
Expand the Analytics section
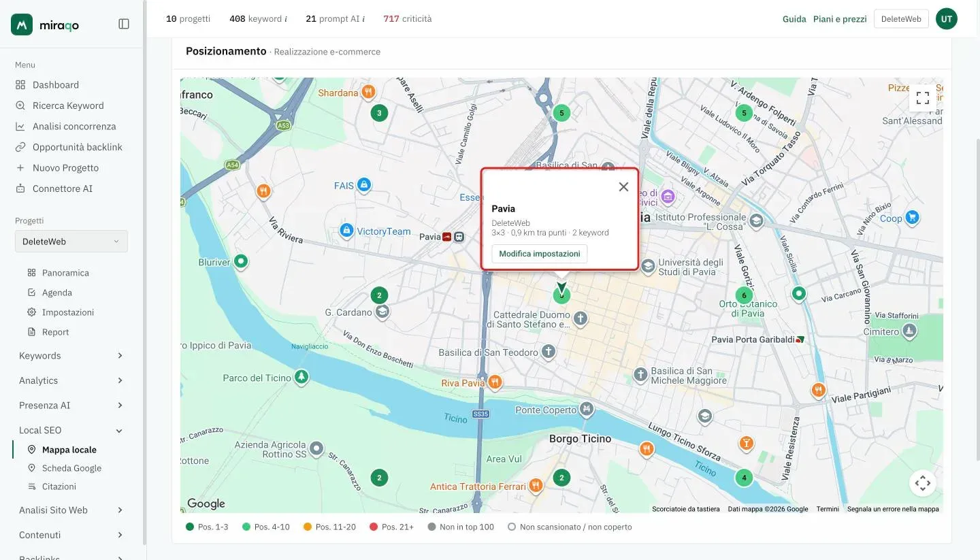point(71,380)
